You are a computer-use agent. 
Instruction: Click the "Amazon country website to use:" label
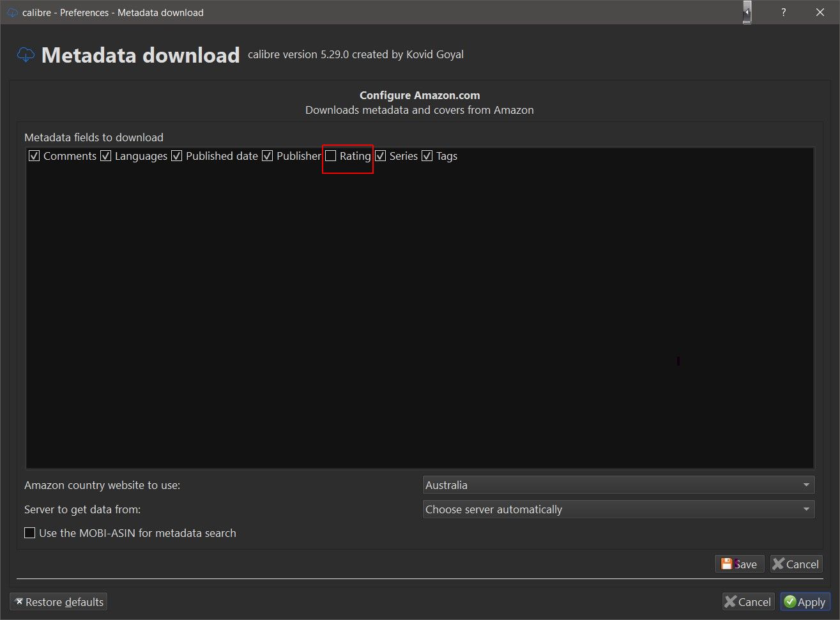pos(102,485)
